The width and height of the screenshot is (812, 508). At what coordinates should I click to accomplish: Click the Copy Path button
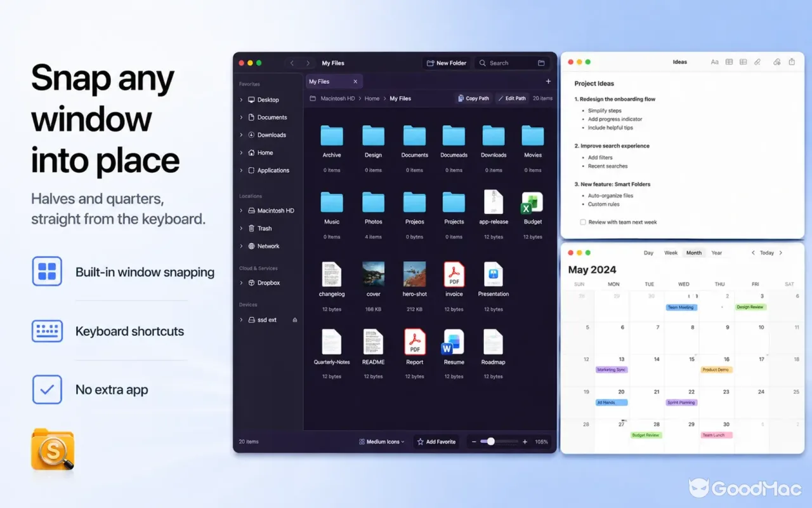click(473, 98)
